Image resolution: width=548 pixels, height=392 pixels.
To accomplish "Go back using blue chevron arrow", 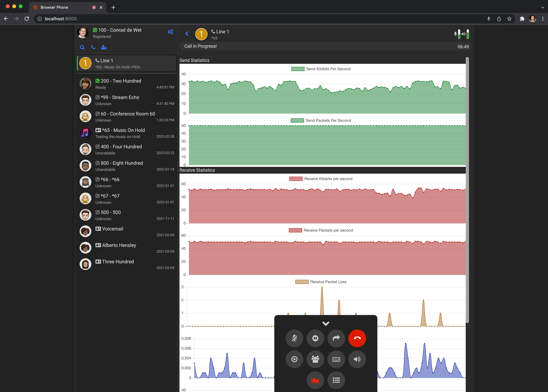I will click(x=187, y=33).
